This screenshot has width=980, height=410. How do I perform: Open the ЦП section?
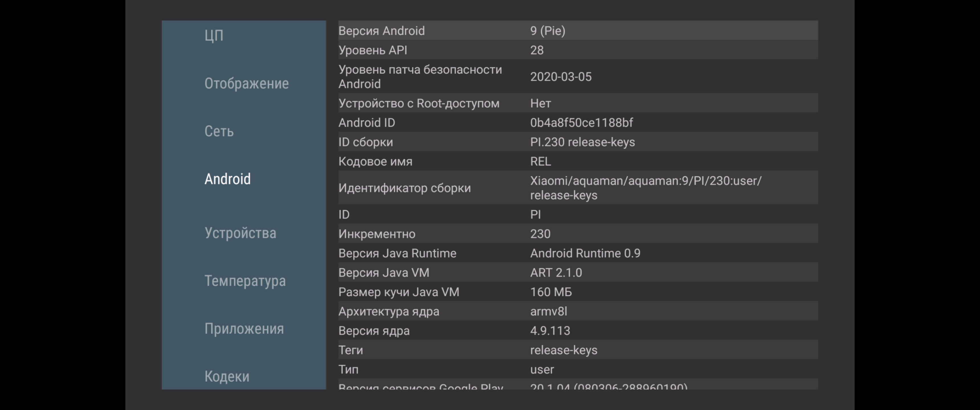click(x=214, y=36)
